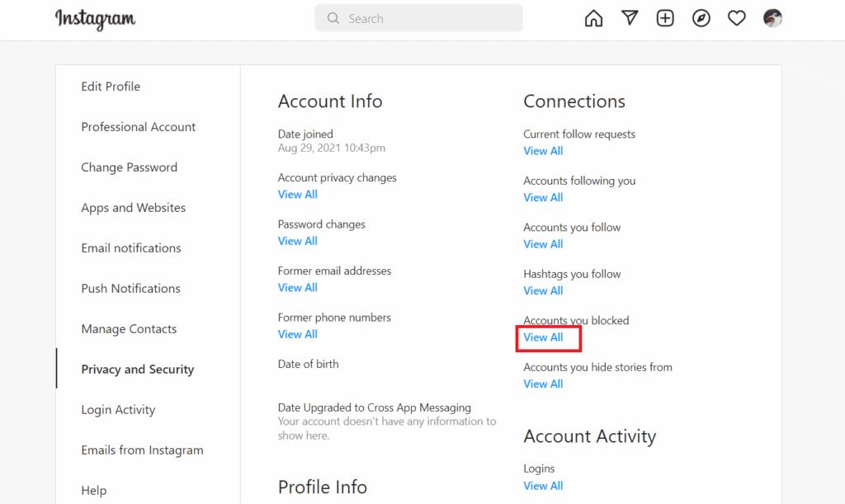View all former phone numbers
845x504 pixels.
[297, 334]
